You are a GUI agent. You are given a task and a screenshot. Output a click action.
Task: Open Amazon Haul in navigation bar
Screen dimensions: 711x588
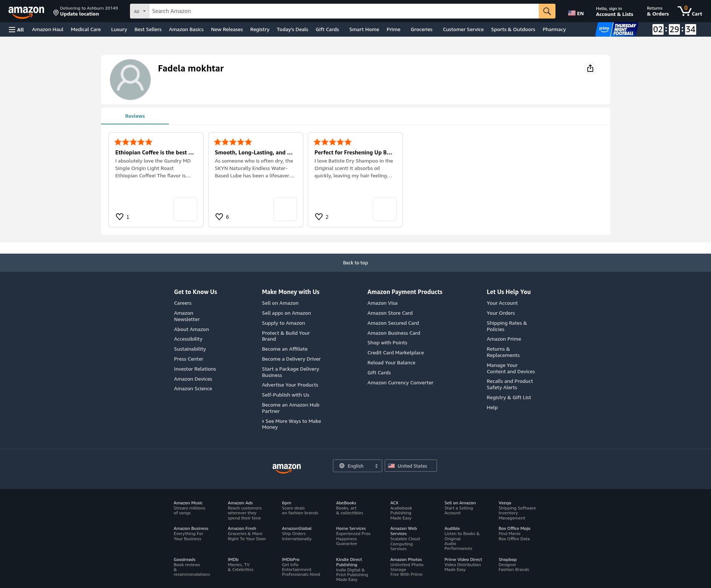click(48, 29)
